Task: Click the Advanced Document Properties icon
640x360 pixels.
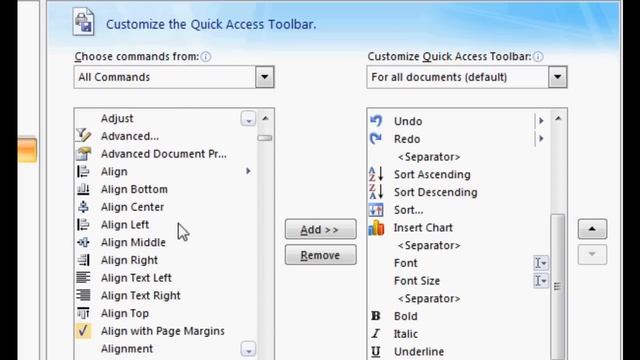Action: 84,153
